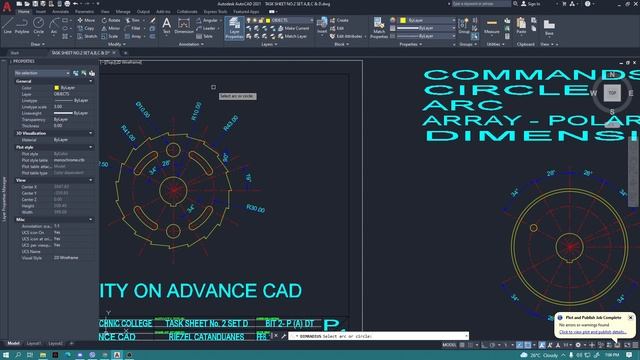Click the Table annotation tool
640x360 pixels.
point(204,36)
